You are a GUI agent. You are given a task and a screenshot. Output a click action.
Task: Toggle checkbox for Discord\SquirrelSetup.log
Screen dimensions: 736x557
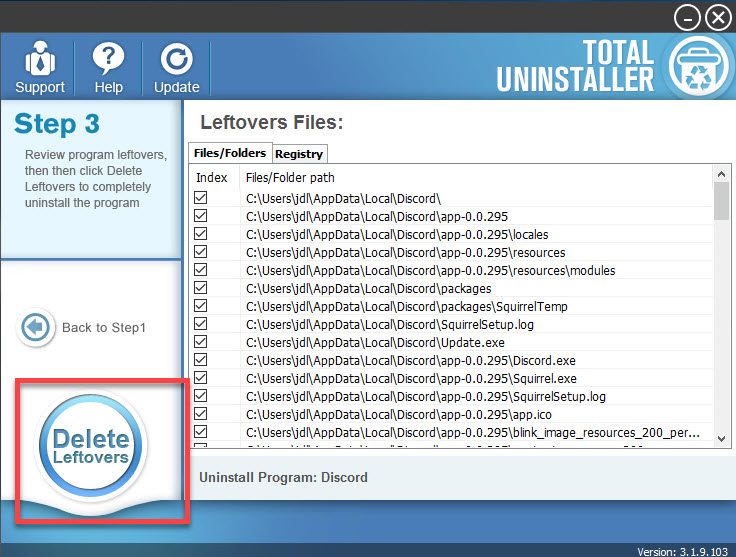click(x=200, y=324)
